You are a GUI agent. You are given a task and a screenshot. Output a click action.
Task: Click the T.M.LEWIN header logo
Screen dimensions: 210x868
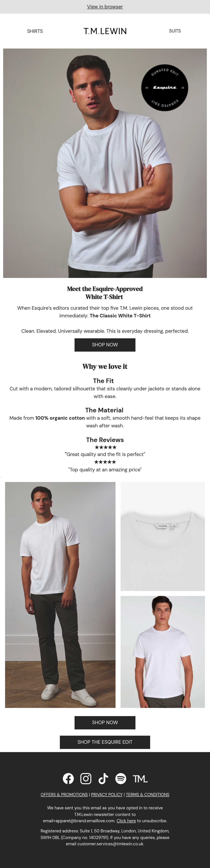(105, 31)
